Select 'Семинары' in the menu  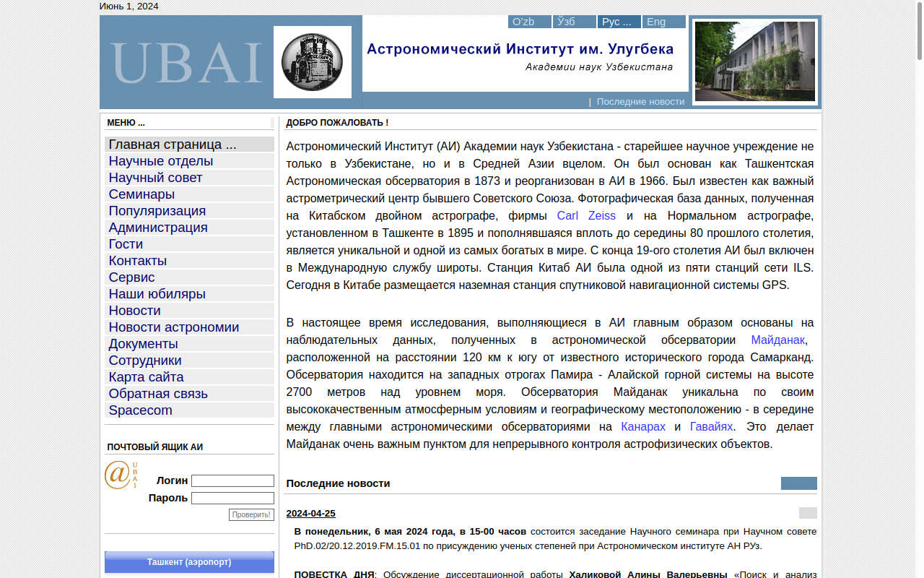tap(189, 194)
